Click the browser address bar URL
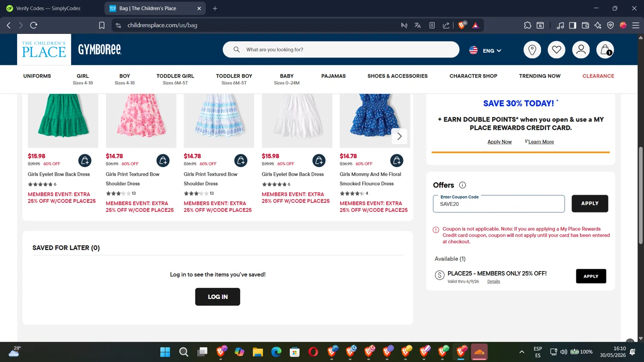This screenshot has width=644, height=362. pyautogui.click(x=162, y=25)
